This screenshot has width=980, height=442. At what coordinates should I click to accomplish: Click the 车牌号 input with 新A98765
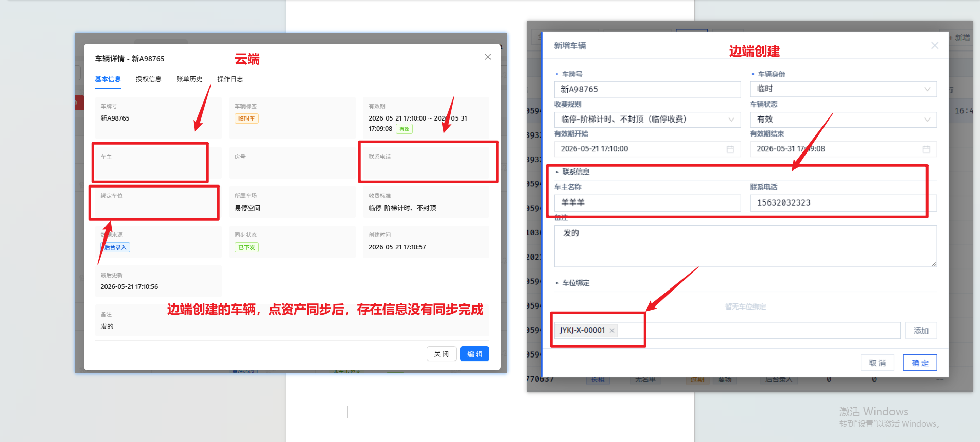click(x=647, y=89)
